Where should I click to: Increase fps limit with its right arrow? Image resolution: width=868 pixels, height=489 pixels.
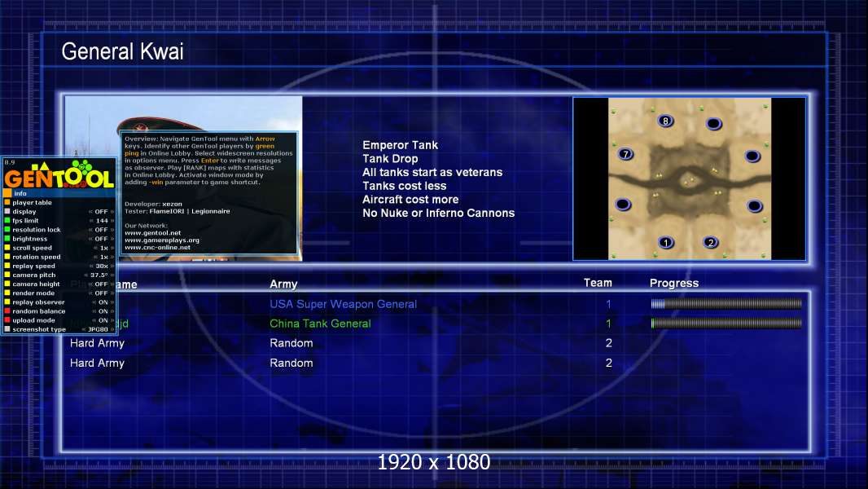tap(112, 220)
